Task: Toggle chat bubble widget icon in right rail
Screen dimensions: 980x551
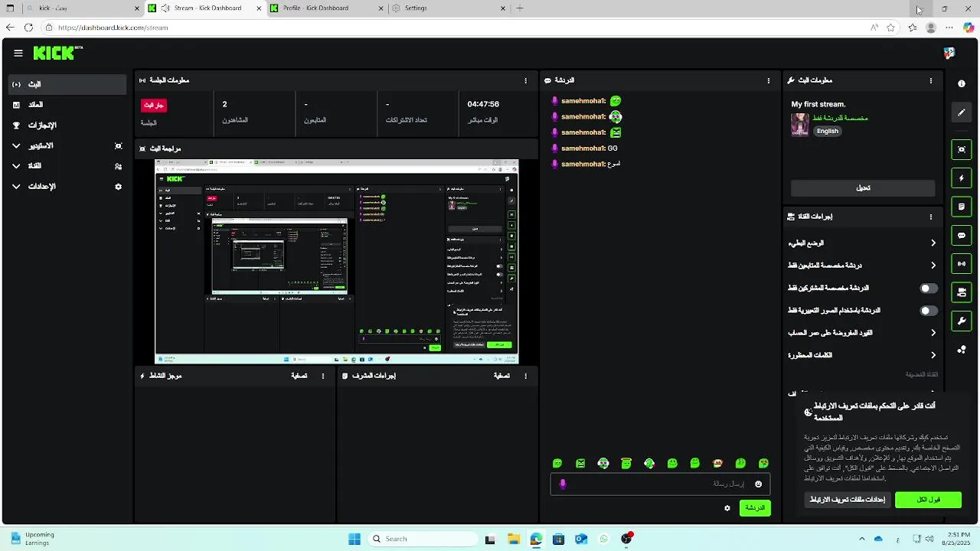Action: point(962,235)
